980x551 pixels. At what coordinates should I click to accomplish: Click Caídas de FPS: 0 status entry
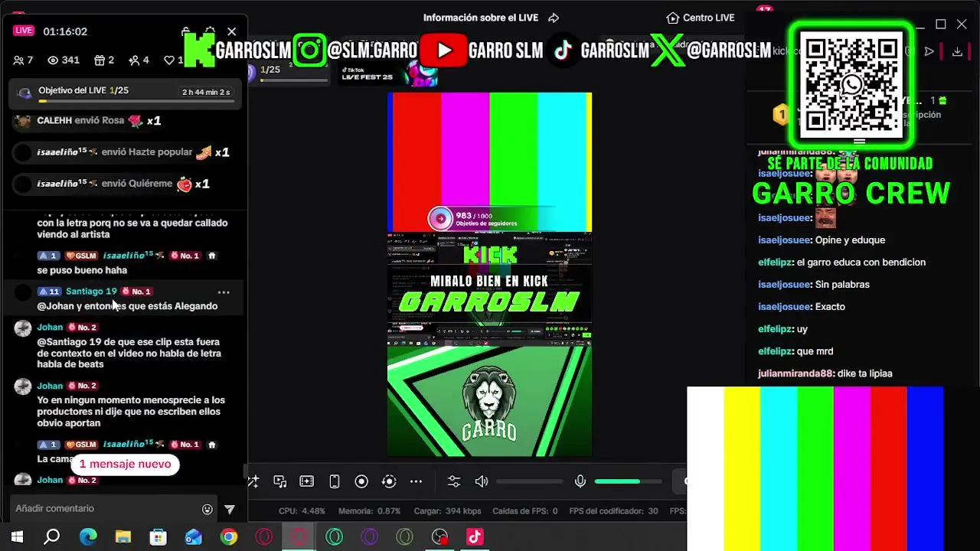click(x=524, y=511)
